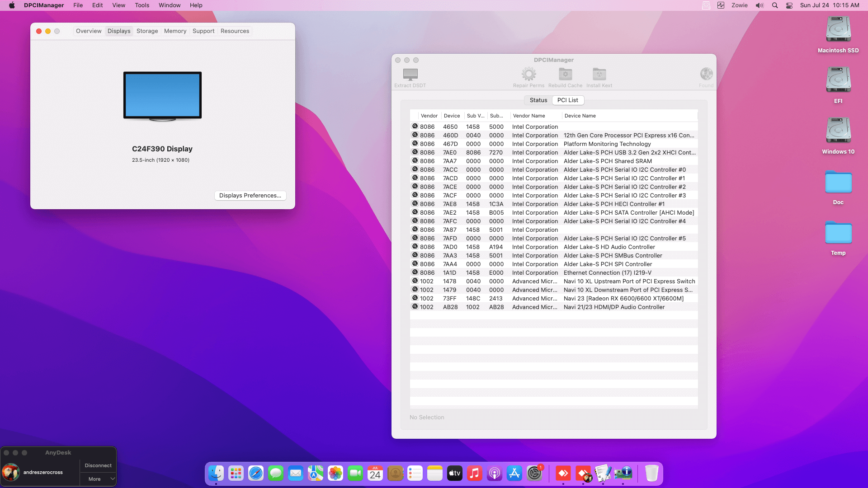The image size is (868, 488).
Task: Open DPCIManager from the Dock
Action: (623, 473)
